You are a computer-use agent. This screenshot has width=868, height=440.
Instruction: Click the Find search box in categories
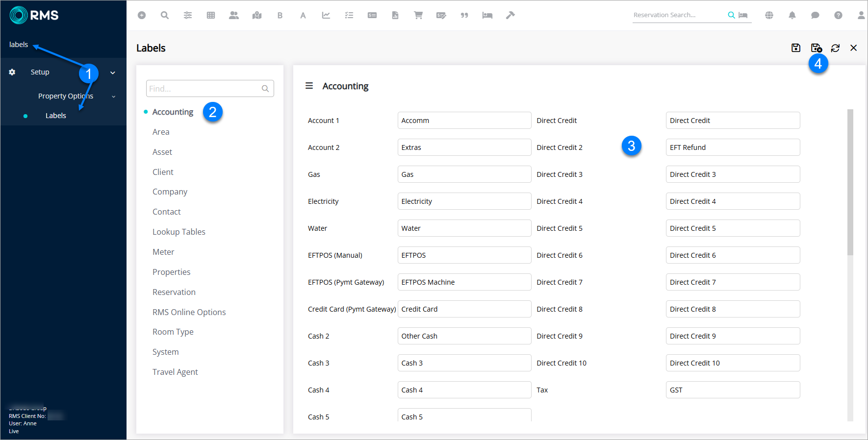[x=204, y=89]
